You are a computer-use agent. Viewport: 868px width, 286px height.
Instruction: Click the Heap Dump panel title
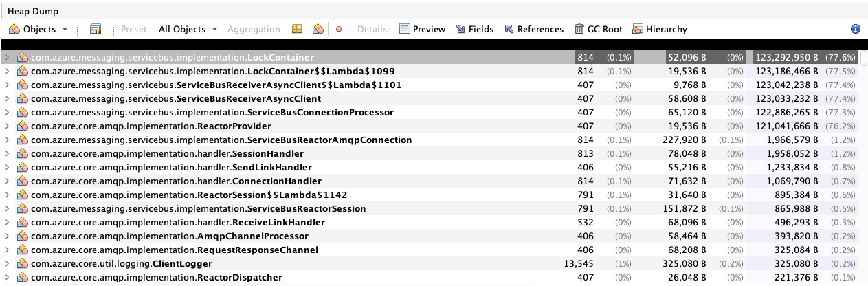tap(33, 11)
